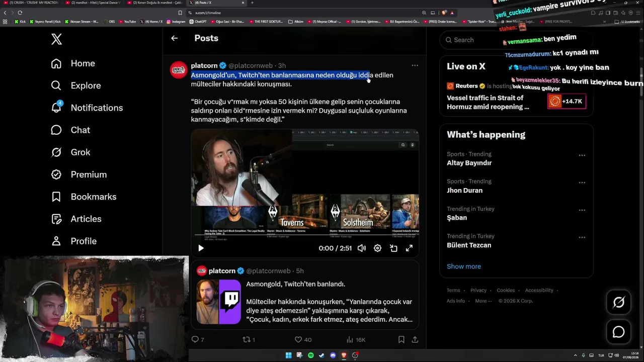Bookmark this page in the address bar
This screenshot has width=644, height=362.
[180, 13]
